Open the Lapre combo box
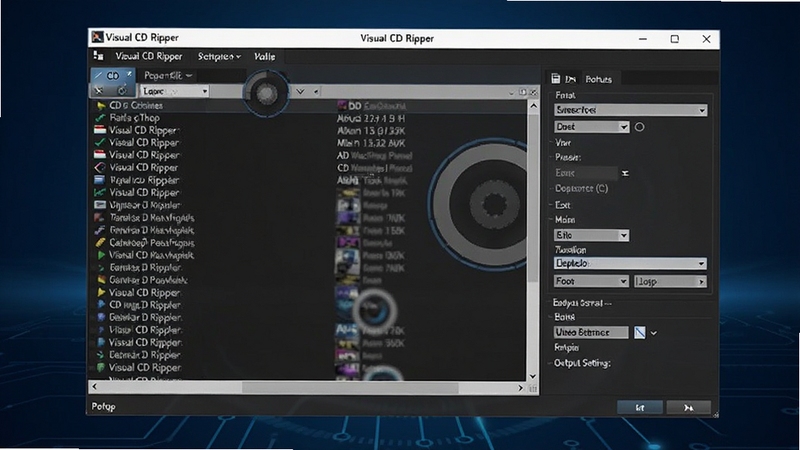Screen dimensions: 800x450 tap(174, 91)
